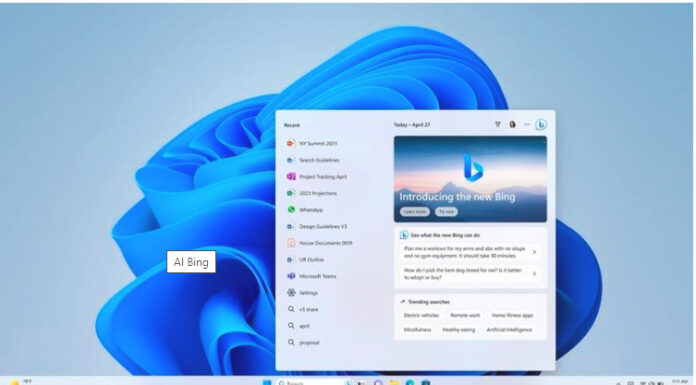Open Search Guidelines Word document
The width and height of the screenshot is (696, 385).
pos(313,160)
